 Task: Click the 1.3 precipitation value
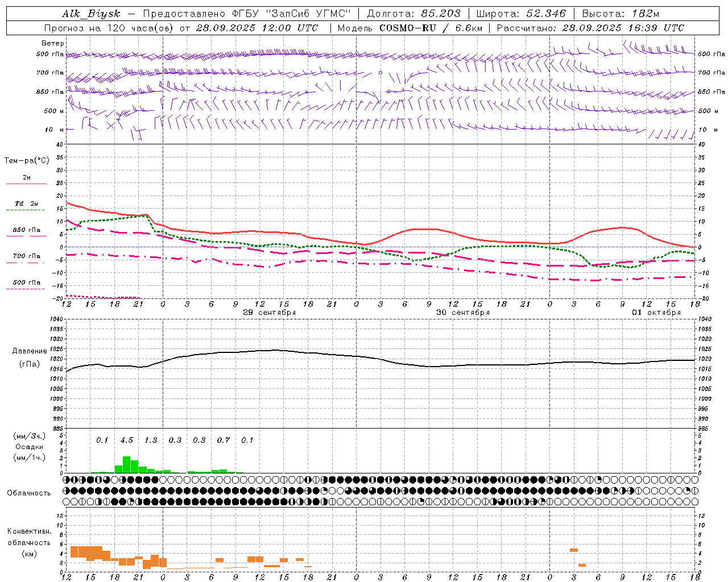point(151,440)
